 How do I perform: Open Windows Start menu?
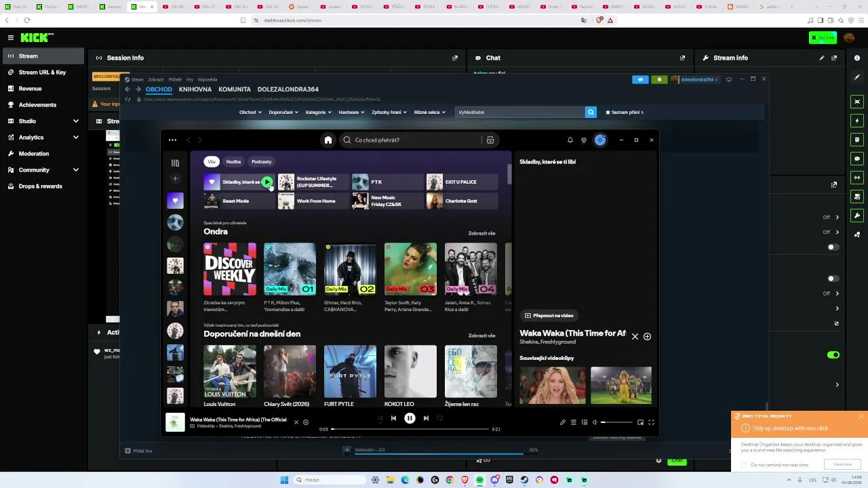point(284,480)
